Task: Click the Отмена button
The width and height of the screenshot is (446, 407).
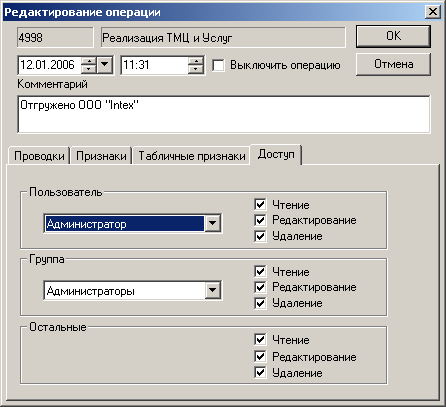Action: [x=393, y=64]
